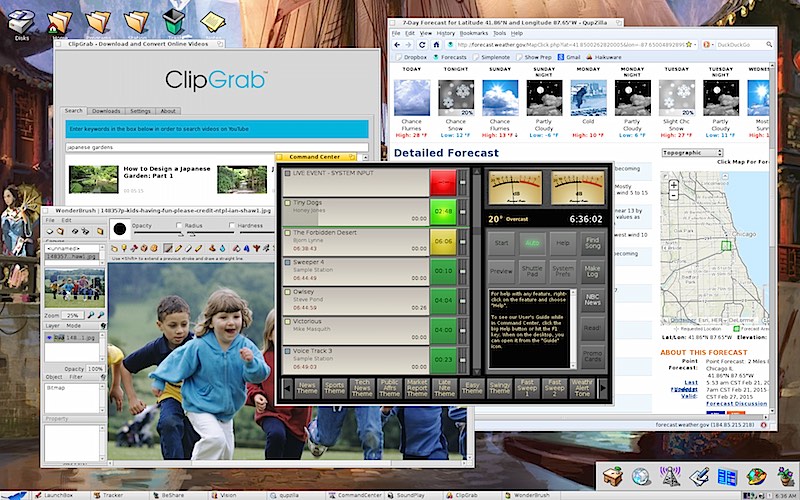Open the Topographic map type dropdown

coord(692,153)
